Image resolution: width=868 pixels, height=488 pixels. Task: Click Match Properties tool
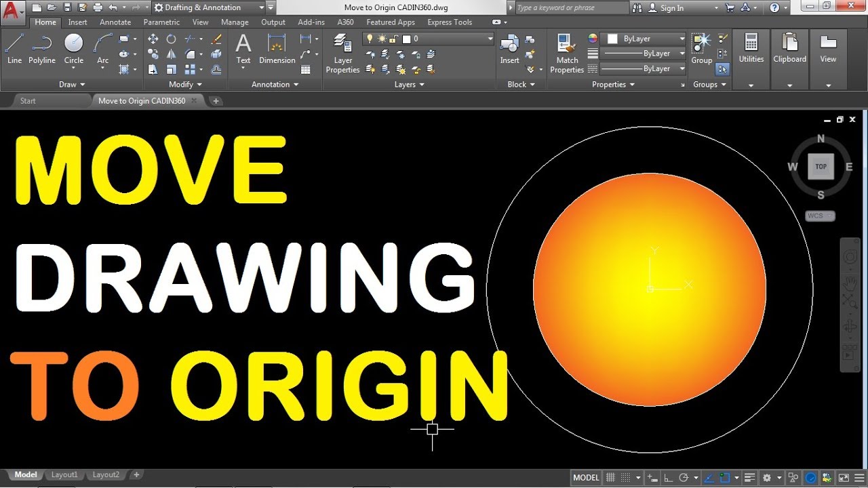[x=567, y=53]
